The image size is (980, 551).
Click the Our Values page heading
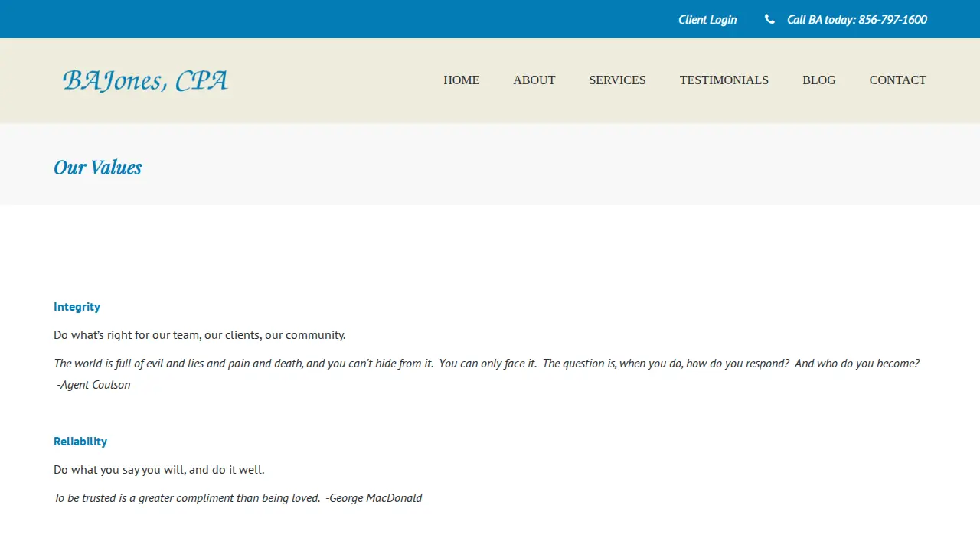(97, 167)
